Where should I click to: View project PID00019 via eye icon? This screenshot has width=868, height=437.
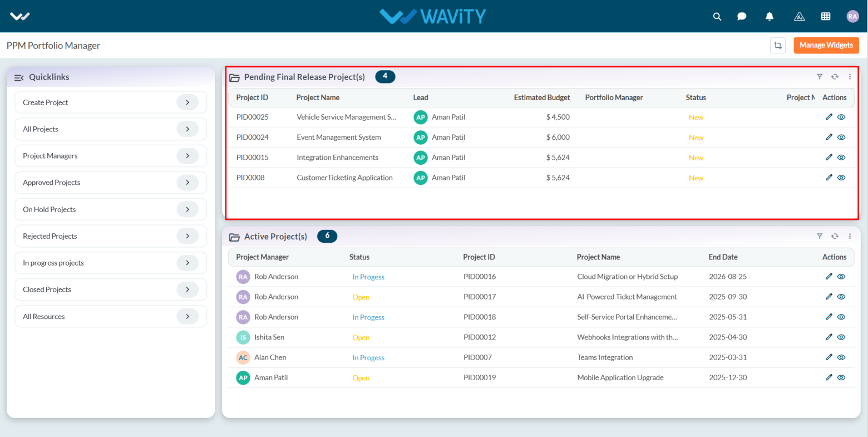(x=841, y=377)
